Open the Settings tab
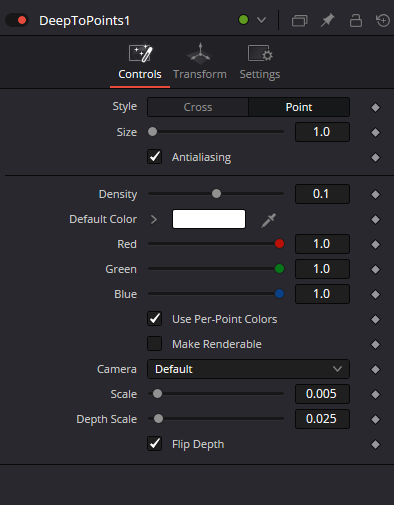 click(x=260, y=62)
